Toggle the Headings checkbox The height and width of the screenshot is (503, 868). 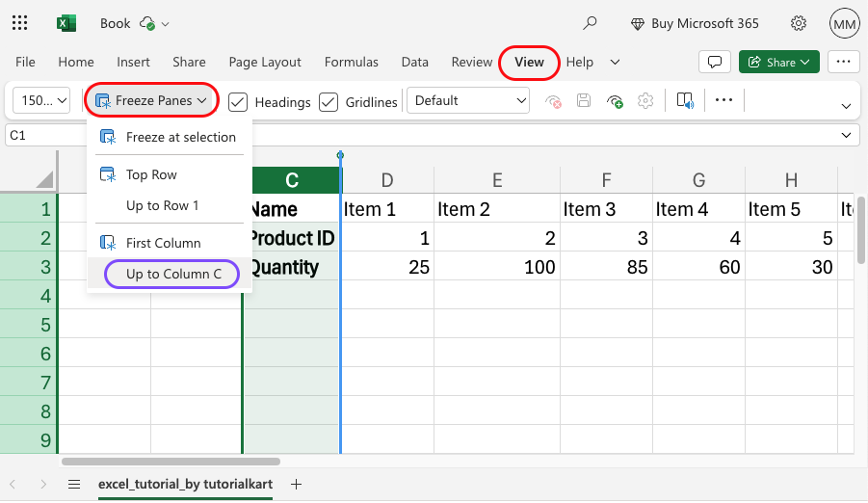[238, 102]
